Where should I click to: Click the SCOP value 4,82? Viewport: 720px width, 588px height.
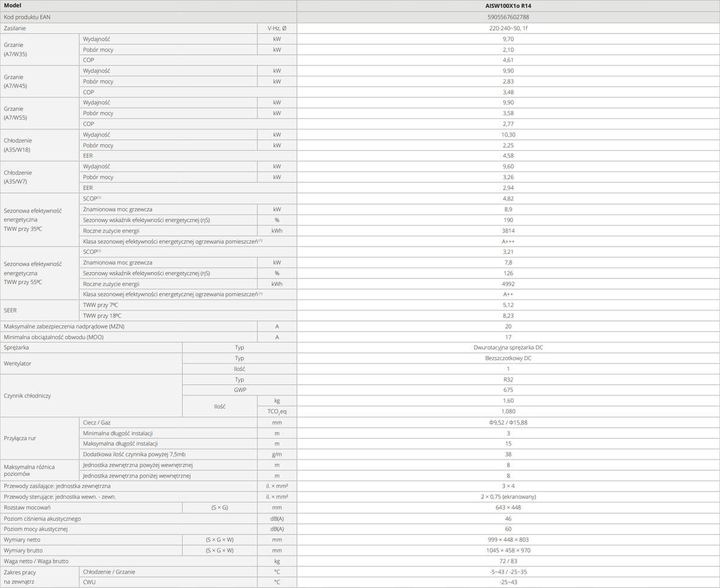tap(508, 199)
